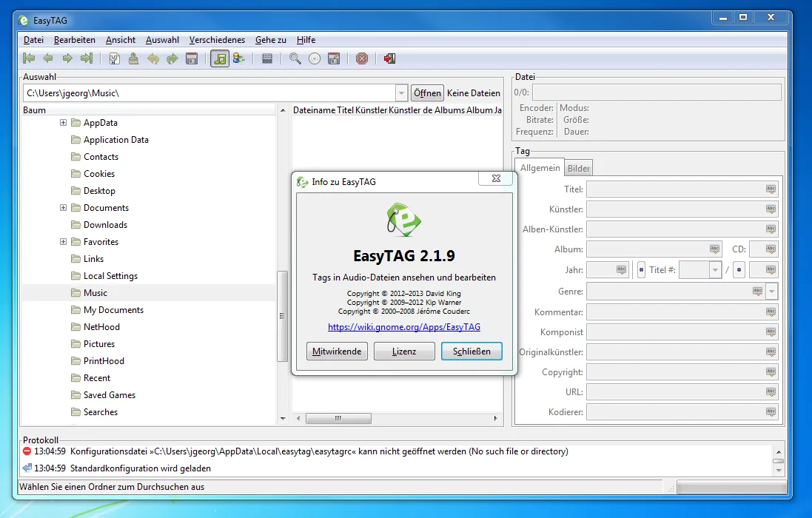Select the Downloads folder in tree
This screenshot has height=518, width=812.
pyautogui.click(x=106, y=224)
